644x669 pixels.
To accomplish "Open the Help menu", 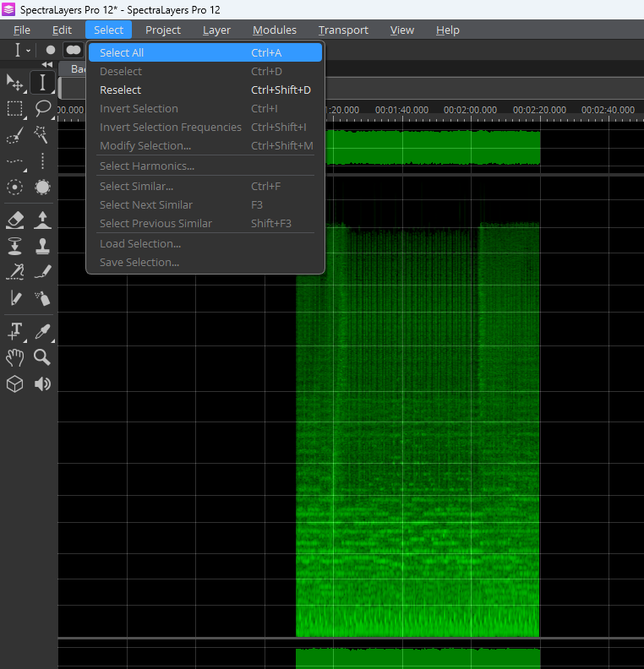I will (x=447, y=30).
